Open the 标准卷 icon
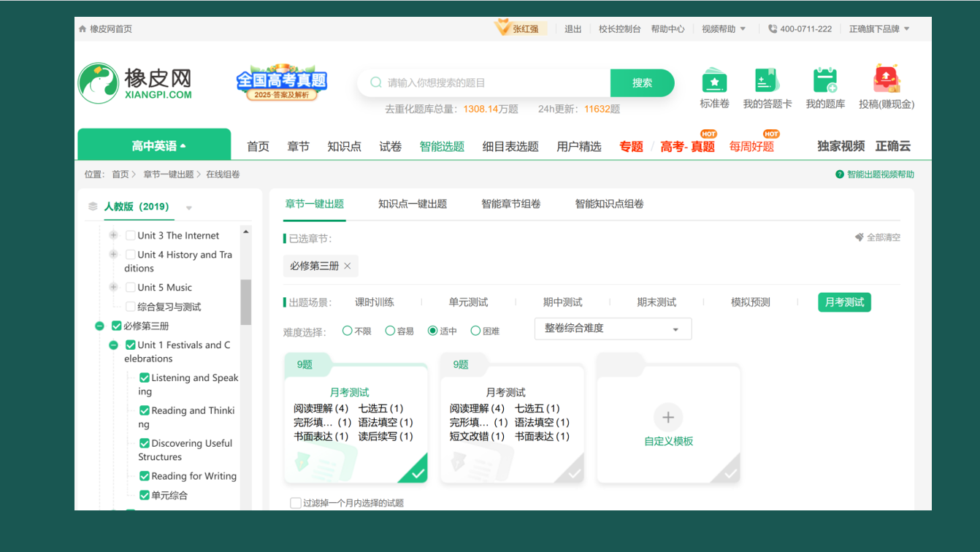Viewport: 980px width, 552px height. click(714, 81)
